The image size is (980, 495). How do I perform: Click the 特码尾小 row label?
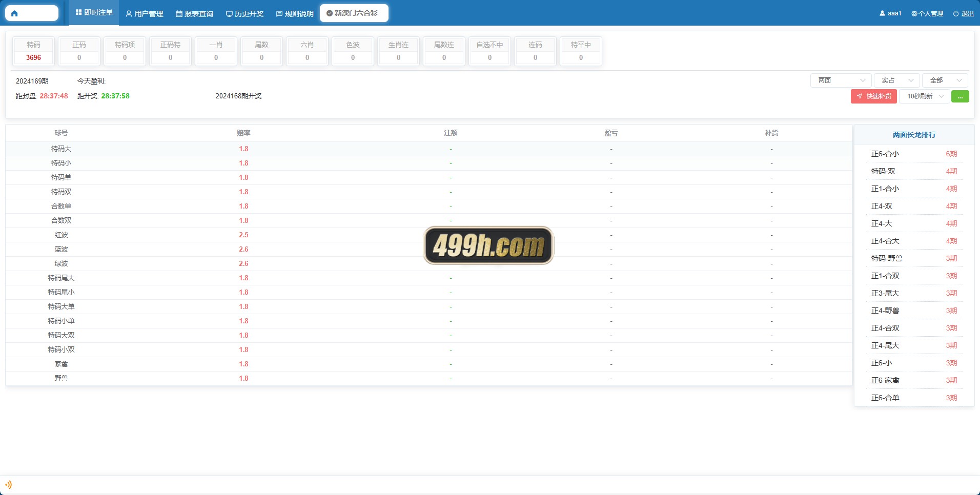pyautogui.click(x=61, y=292)
